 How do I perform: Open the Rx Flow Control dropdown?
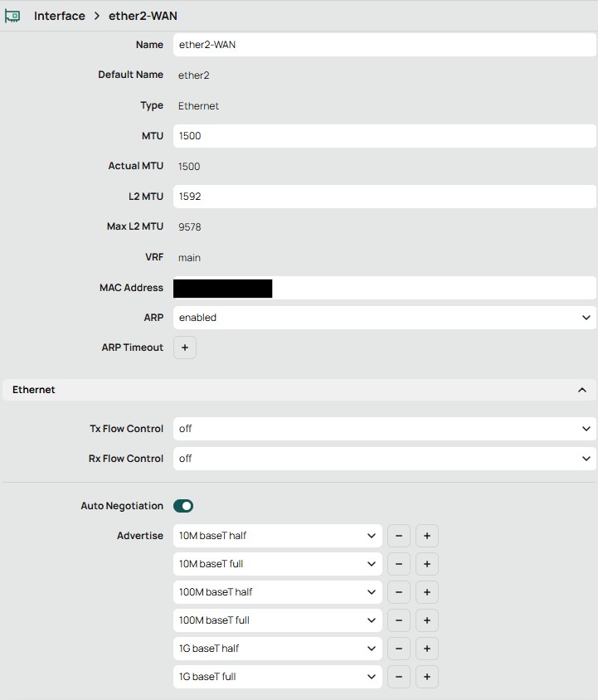point(384,459)
